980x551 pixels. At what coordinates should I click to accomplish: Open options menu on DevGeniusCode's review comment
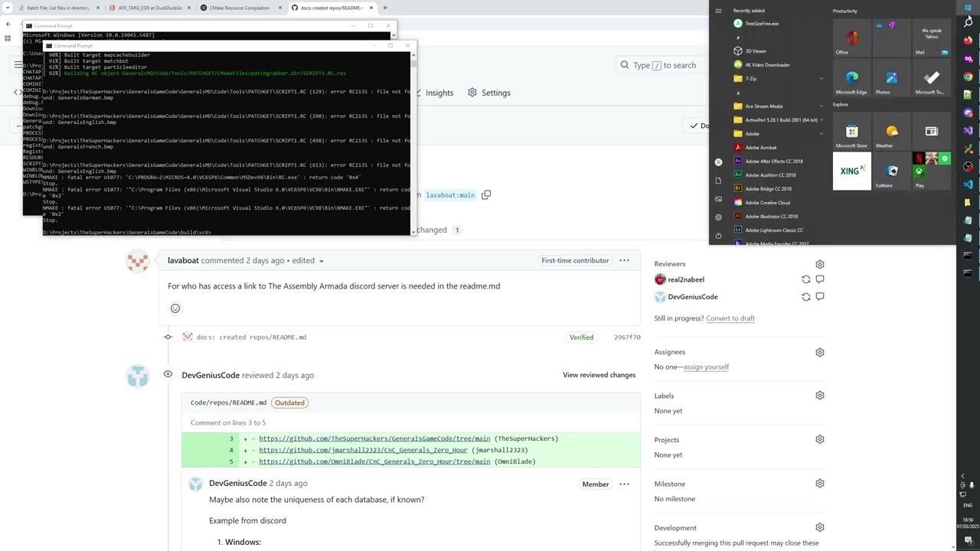pyautogui.click(x=624, y=484)
